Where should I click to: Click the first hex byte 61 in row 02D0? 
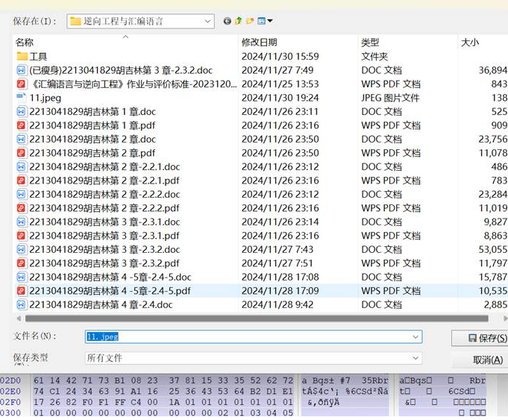click(x=38, y=380)
